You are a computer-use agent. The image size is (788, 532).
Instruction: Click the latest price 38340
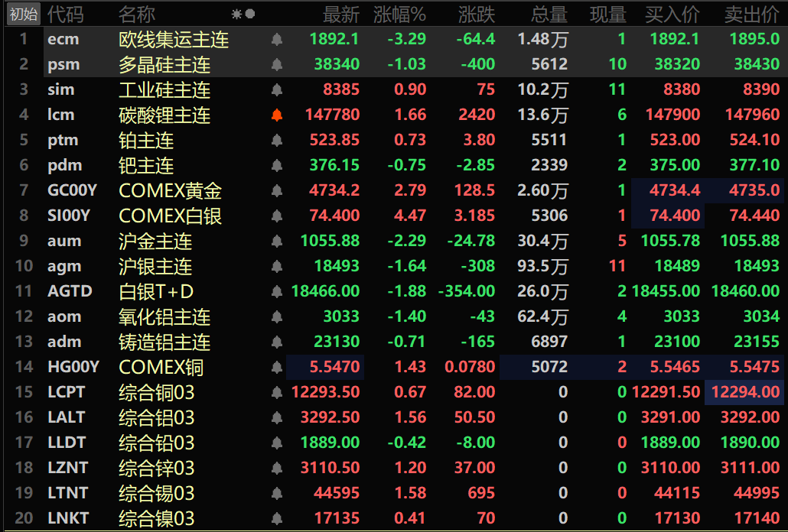337,64
